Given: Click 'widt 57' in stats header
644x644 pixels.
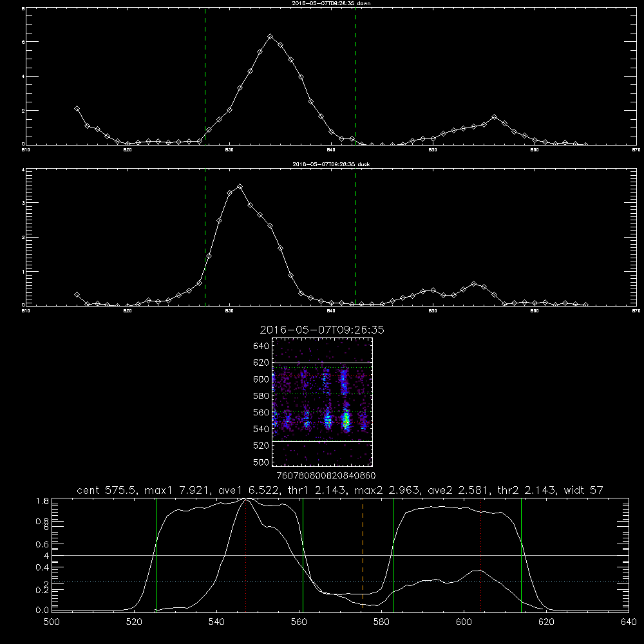Looking at the screenshot, I should click(x=583, y=490).
